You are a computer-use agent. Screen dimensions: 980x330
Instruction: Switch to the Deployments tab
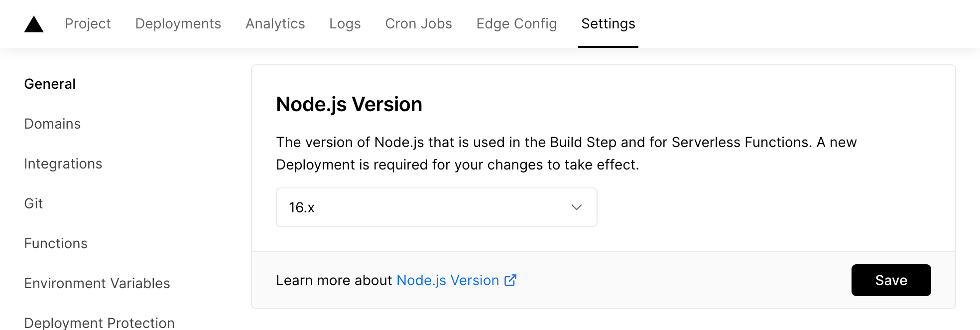click(x=178, y=23)
